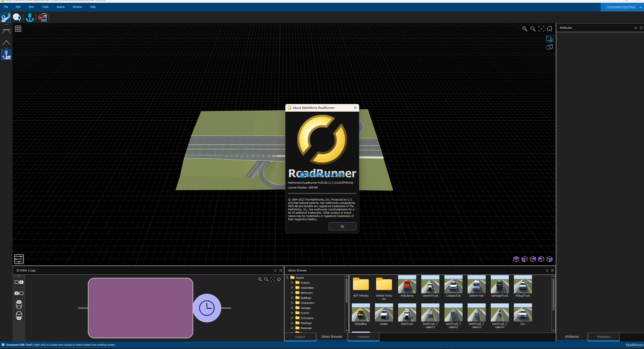Image resolution: width=644 pixels, height=349 pixels.
Task: Add parallel phase above, third Logic icon
Action: tap(19, 304)
